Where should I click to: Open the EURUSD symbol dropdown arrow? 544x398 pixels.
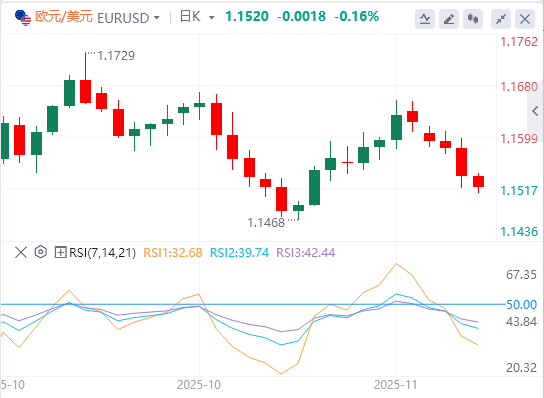pyautogui.click(x=156, y=17)
